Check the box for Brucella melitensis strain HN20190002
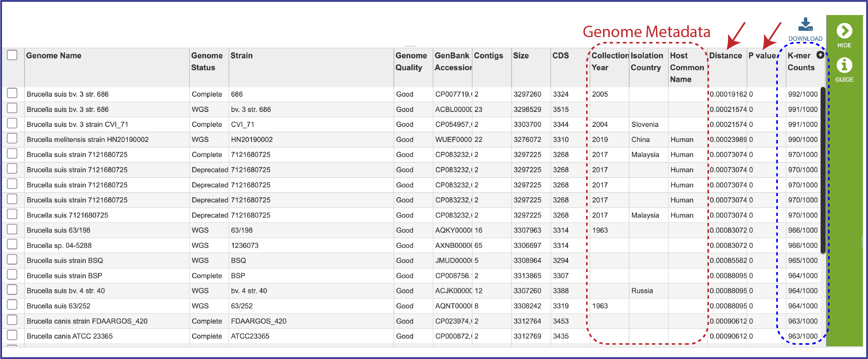This screenshot has height=359, width=868. point(12,139)
